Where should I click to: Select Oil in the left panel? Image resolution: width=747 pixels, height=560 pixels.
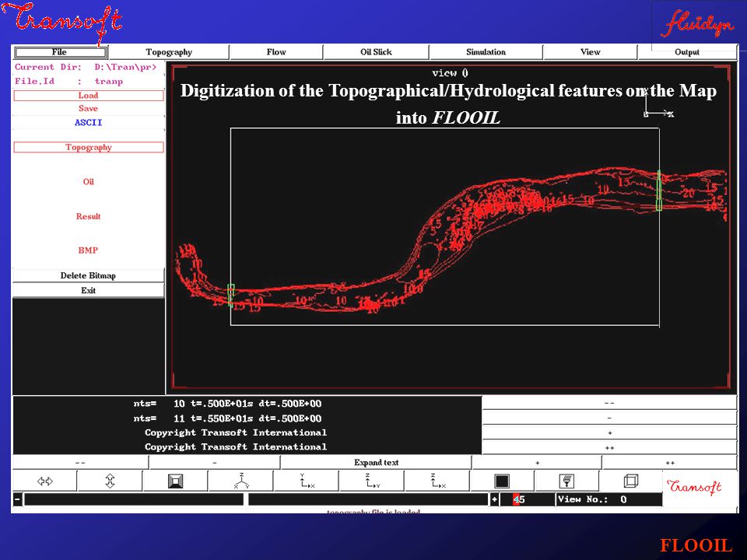click(x=89, y=181)
